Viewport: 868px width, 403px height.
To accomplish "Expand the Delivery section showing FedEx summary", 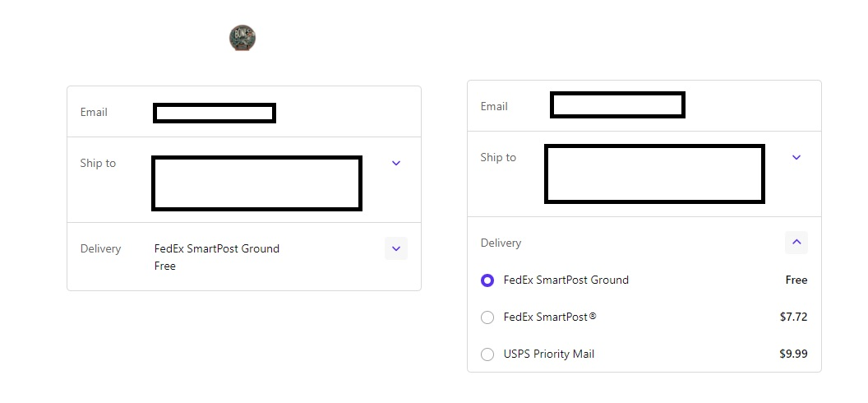I will point(396,248).
